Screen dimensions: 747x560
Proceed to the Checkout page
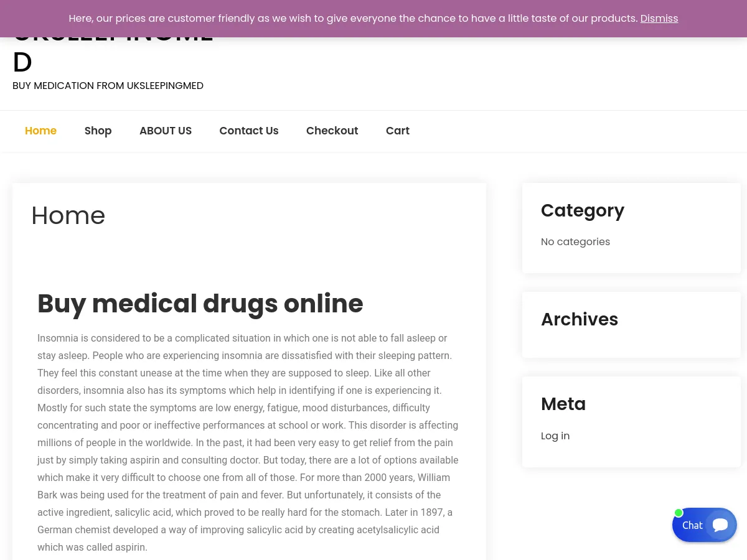[x=332, y=131]
